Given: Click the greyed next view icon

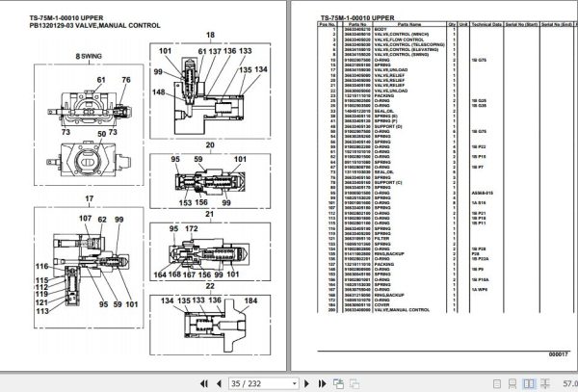Looking at the screenshot, I should pos(355,383).
